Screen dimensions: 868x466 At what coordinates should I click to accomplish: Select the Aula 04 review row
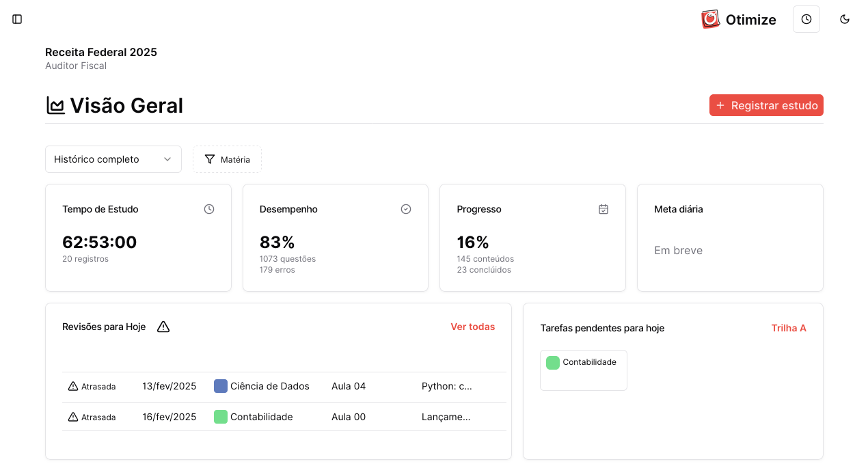(x=349, y=386)
